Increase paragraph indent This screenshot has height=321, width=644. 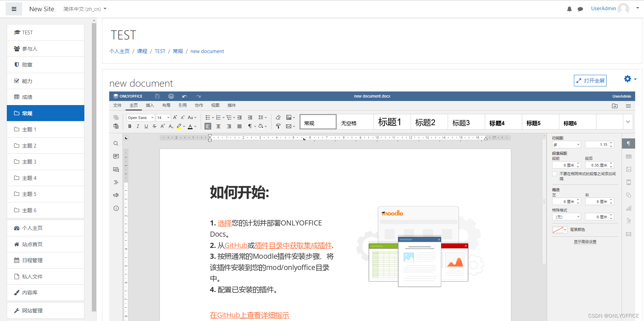pyautogui.click(x=250, y=117)
